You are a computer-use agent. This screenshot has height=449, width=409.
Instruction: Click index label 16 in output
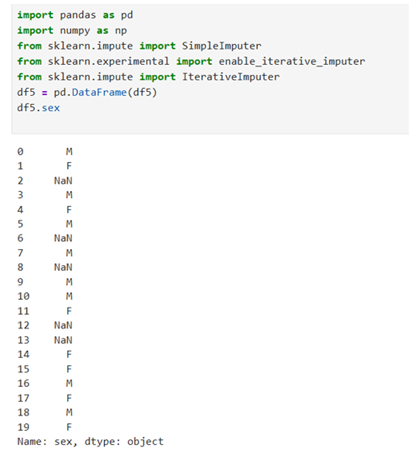pyautogui.click(x=23, y=383)
